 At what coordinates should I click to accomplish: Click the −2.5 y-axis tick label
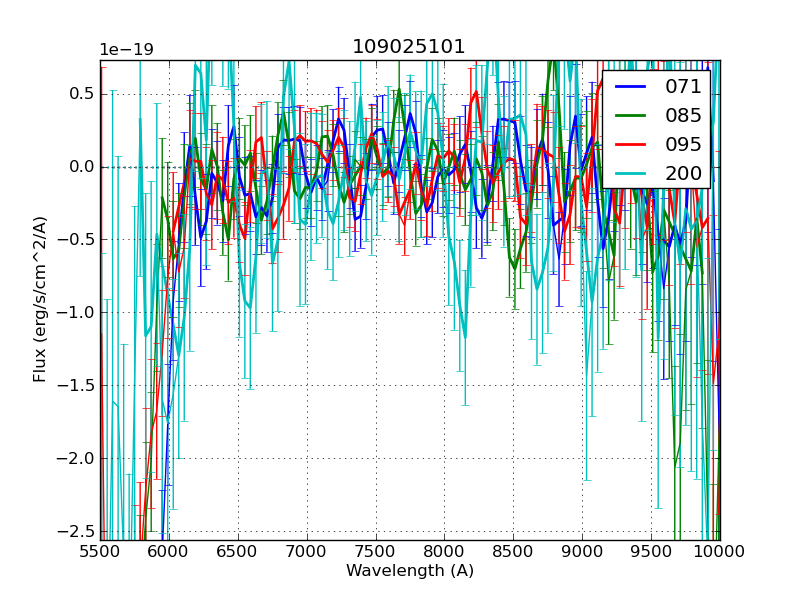coord(78,532)
